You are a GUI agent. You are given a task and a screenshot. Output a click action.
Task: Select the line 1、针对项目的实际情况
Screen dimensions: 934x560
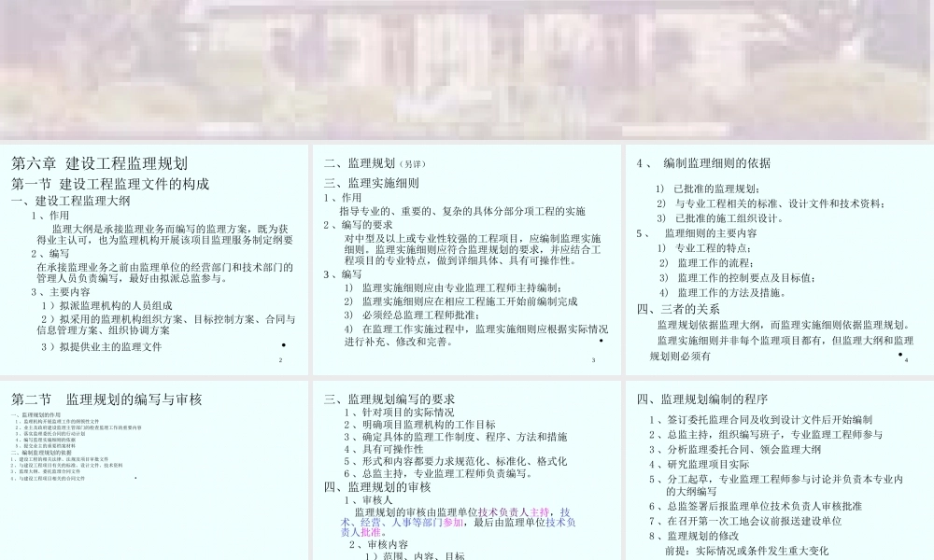click(399, 413)
